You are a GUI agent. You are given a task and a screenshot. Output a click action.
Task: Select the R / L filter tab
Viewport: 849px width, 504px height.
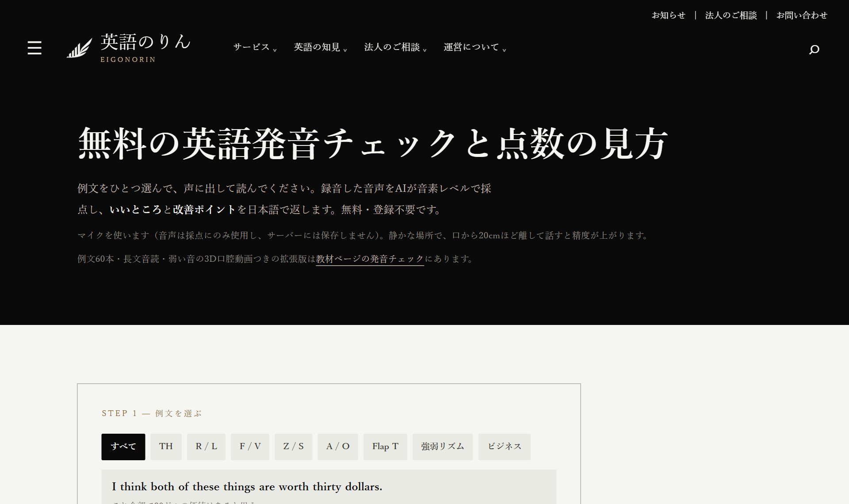click(x=206, y=447)
